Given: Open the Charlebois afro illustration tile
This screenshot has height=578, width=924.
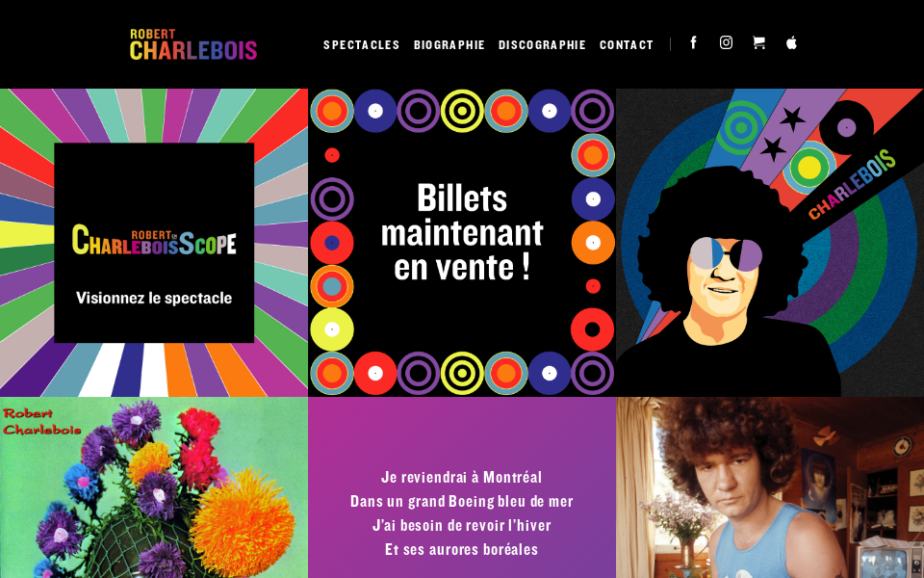Looking at the screenshot, I should tap(770, 243).
